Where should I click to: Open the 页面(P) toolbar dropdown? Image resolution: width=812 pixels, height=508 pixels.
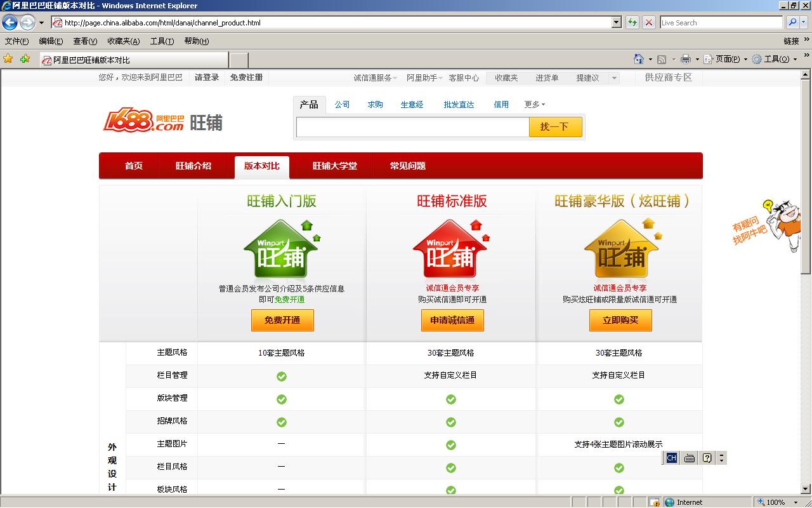click(x=725, y=59)
